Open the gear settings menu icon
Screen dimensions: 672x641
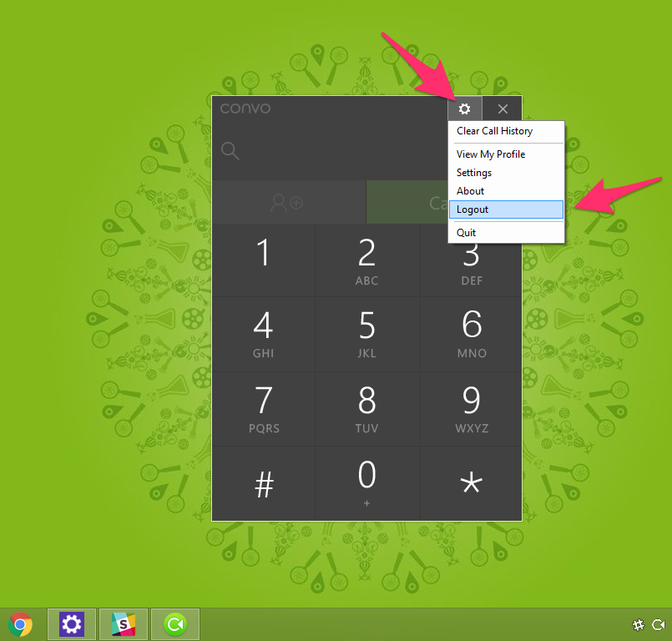click(x=465, y=109)
